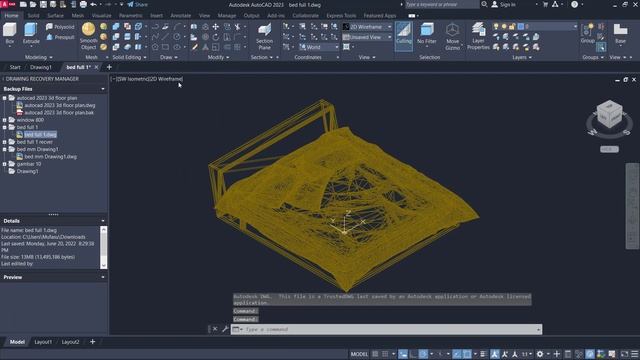Open the Help question mark icon
640x360 pixels.
pyautogui.click(x=574, y=4)
